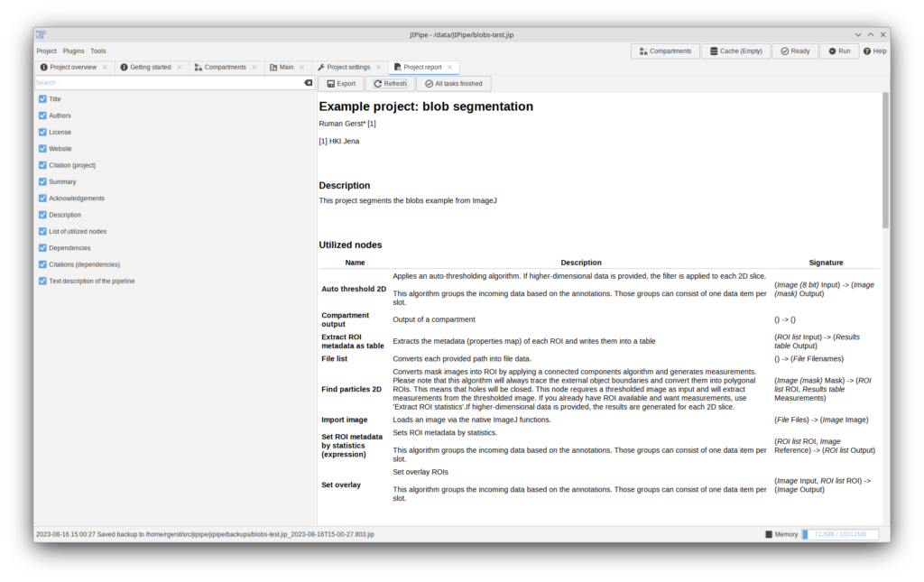Screen dimensions: 924x582
Task: Click the Export report button
Action: (x=340, y=83)
